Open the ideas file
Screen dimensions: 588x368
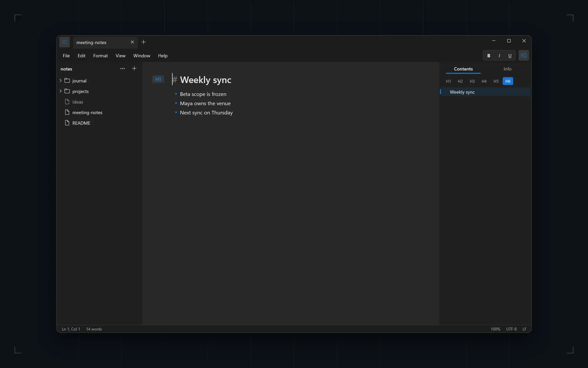pyautogui.click(x=99, y=102)
